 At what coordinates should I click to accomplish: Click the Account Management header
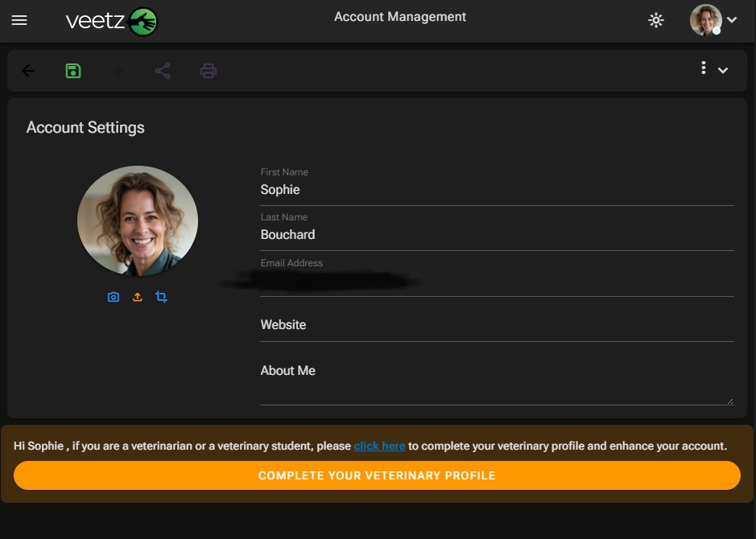[x=400, y=16]
